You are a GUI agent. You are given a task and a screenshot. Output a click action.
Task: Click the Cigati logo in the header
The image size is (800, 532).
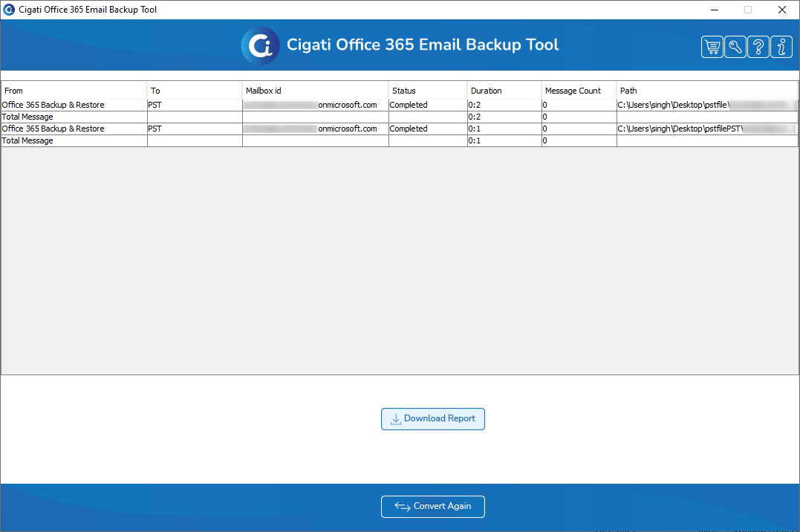pos(260,45)
